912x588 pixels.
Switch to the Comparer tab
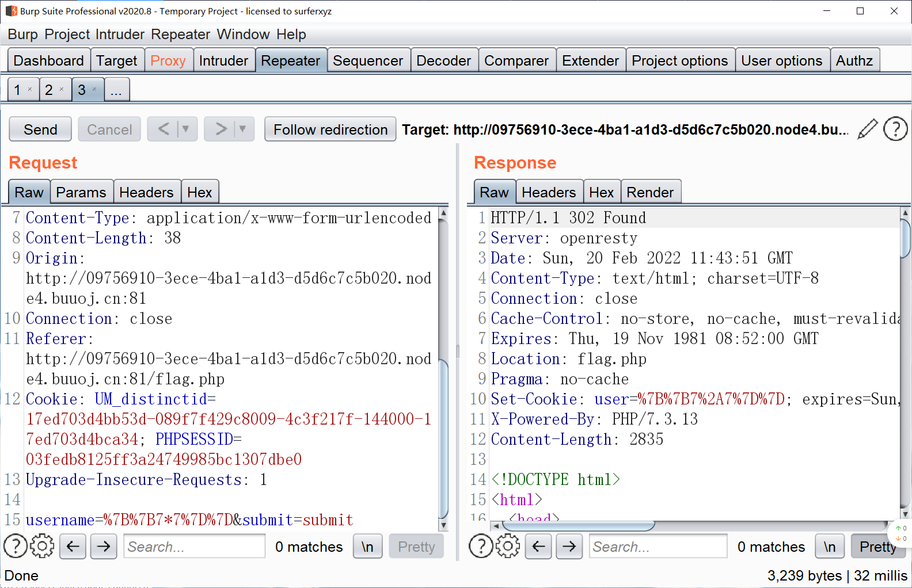coord(516,60)
